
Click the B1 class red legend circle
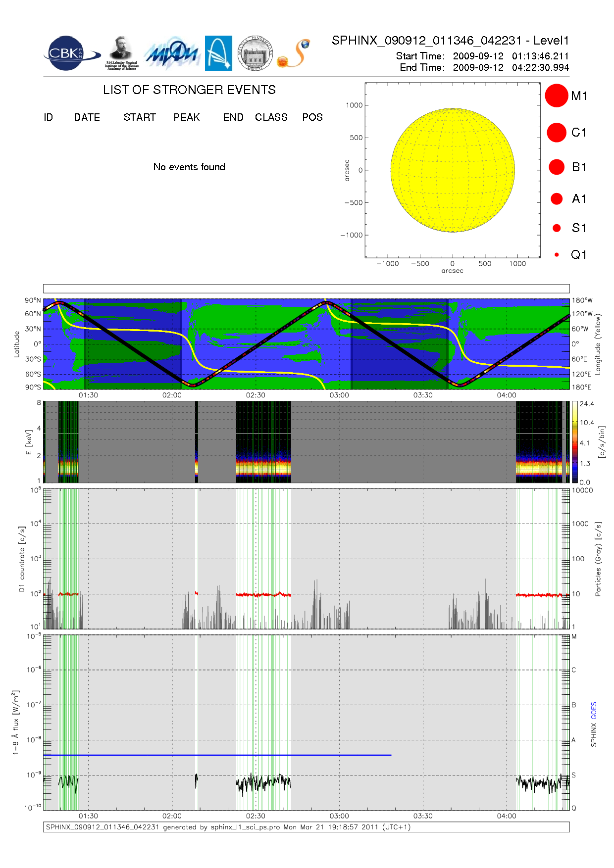(x=556, y=167)
